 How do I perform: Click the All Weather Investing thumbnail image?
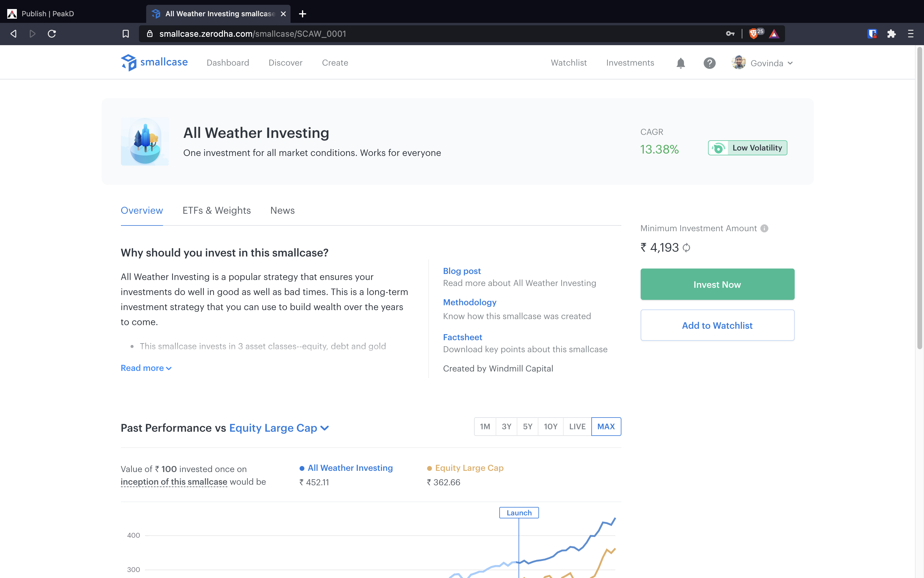(145, 141)
